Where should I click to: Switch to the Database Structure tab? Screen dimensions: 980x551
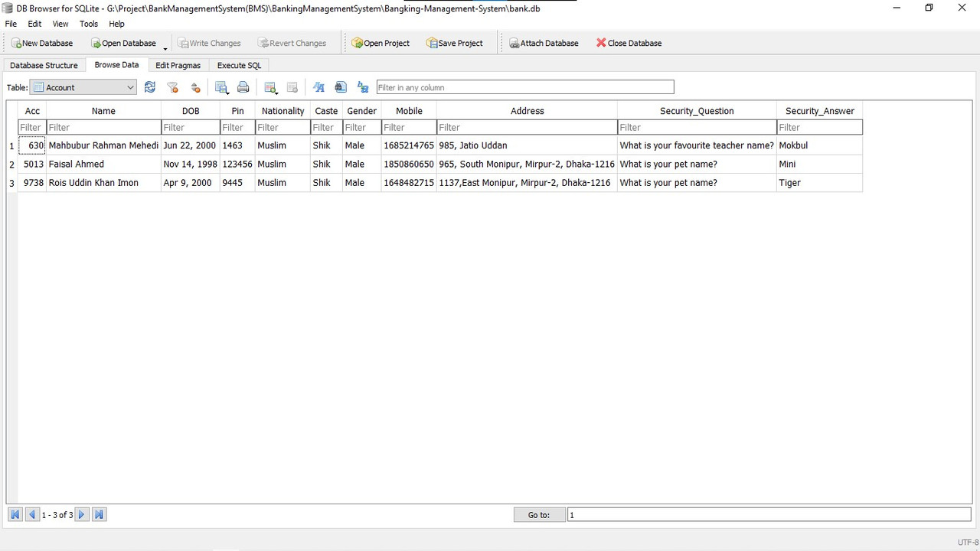pos(44,66)
